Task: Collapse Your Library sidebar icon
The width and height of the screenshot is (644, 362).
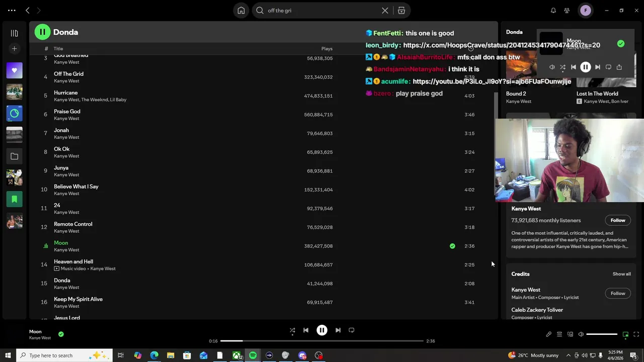Action: tap(14, 33)
